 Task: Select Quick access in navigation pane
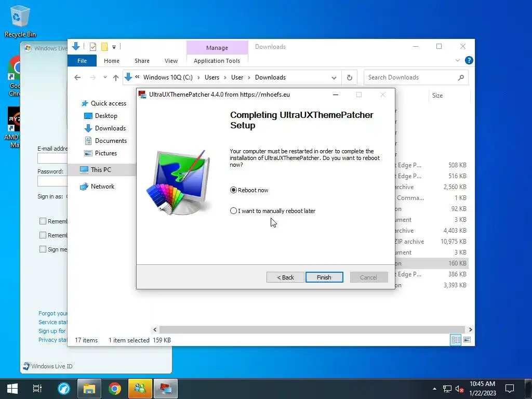click(104, 103)
